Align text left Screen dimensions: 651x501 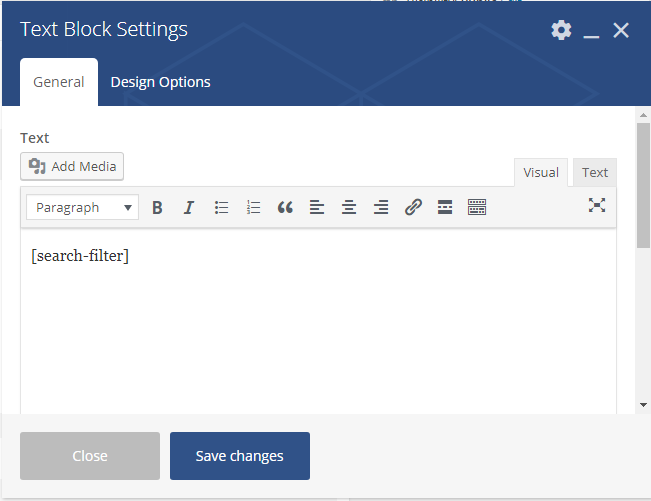[317, 208]
